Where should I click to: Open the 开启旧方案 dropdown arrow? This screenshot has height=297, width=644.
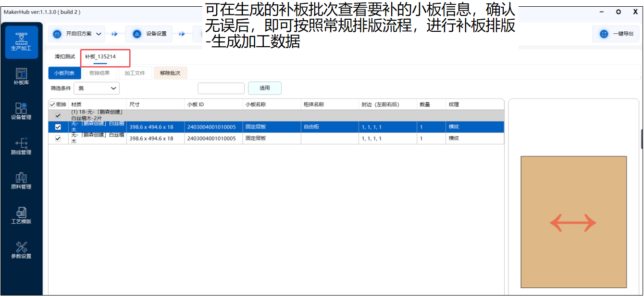pyautogui.click(x=99, y=34)
